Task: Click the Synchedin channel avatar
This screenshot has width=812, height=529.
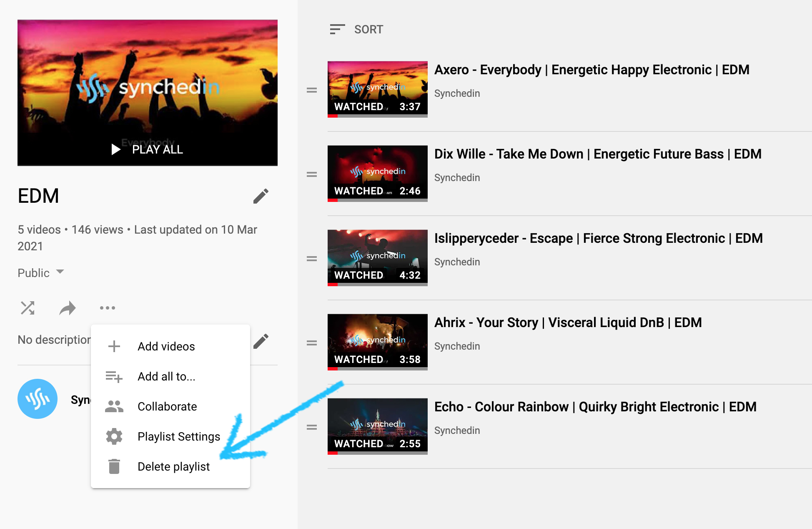Action: click(x=38, y=399)
